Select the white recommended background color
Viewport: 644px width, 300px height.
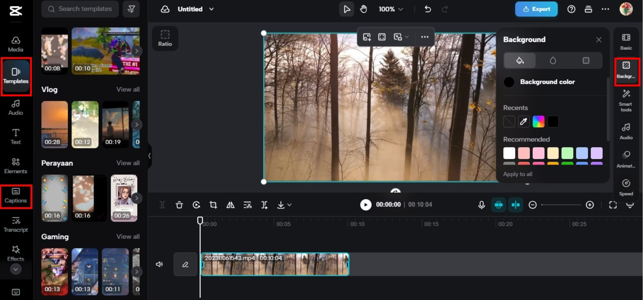509,153
